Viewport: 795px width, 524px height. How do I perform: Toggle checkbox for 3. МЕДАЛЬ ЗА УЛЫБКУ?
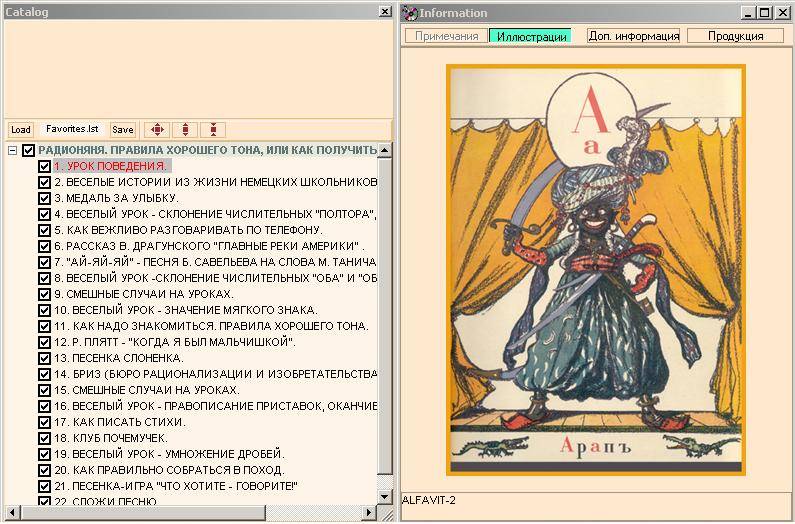tap(44, 198)
